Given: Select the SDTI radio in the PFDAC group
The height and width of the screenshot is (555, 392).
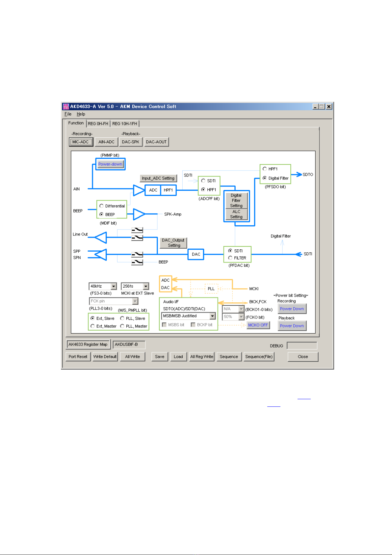Looking at the screenshot, I should point(230,251).
